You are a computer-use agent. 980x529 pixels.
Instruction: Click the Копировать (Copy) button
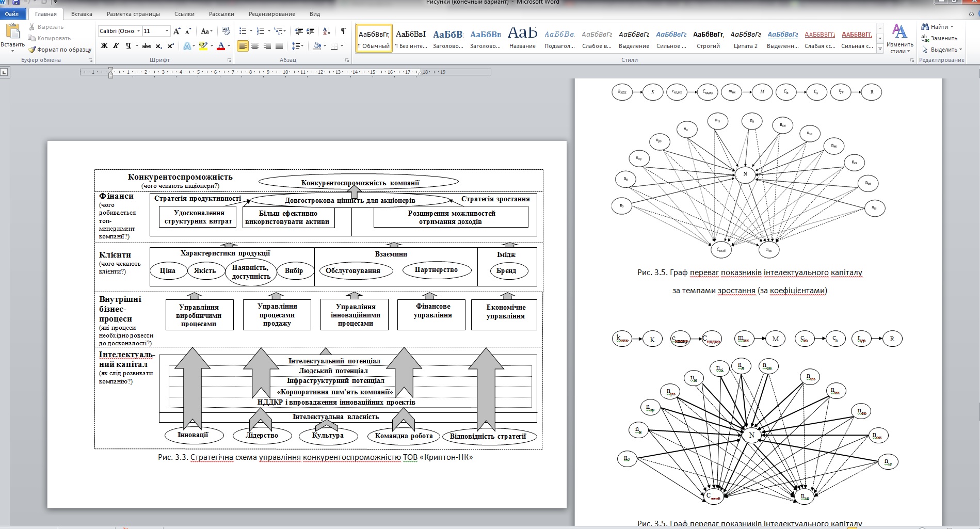click(49, 38)
